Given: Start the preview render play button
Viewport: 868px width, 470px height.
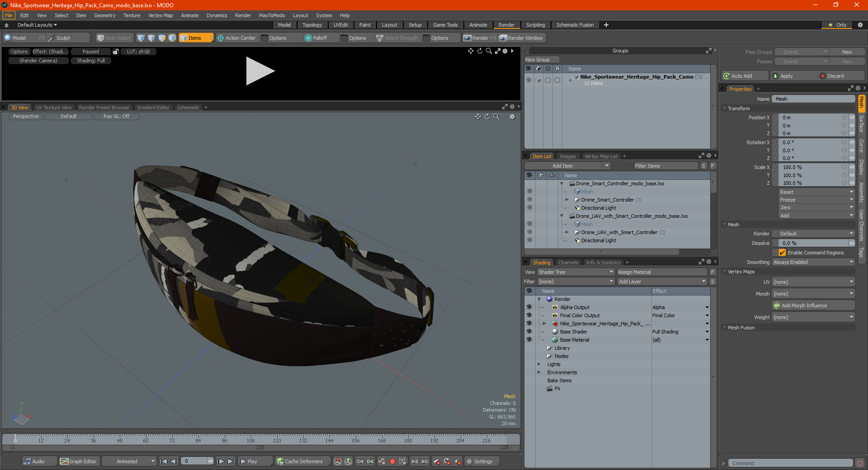Looking at the screenshot, I should click(259, 71).
